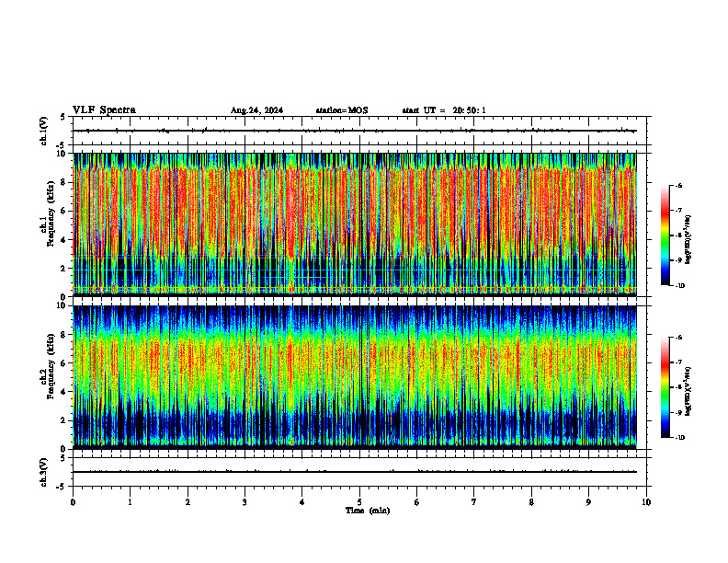Click the "-8" tick on ch.1 colorbar

[678, 236]
